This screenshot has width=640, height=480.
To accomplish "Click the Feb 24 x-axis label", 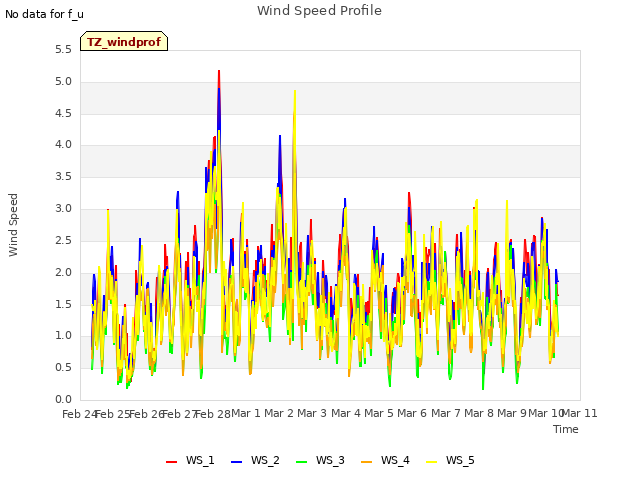I will click(x=79, y=414).
